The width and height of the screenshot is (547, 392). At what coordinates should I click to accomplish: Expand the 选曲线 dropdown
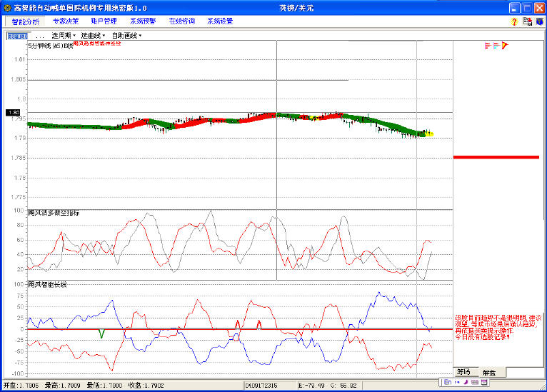93,36
